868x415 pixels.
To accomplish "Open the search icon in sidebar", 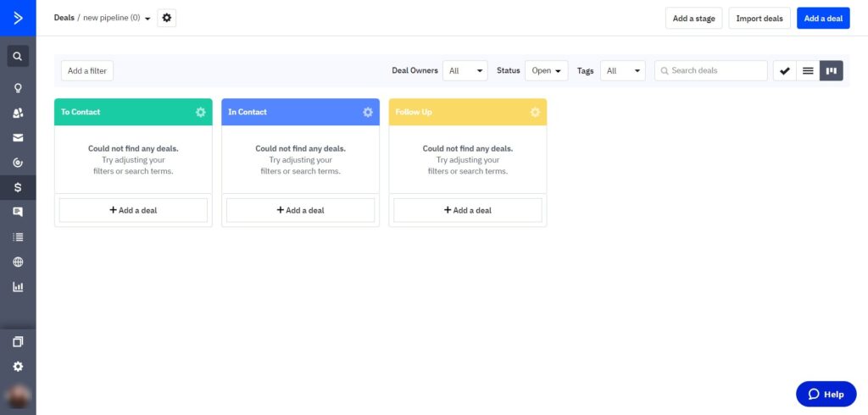I will pos(18,56).
